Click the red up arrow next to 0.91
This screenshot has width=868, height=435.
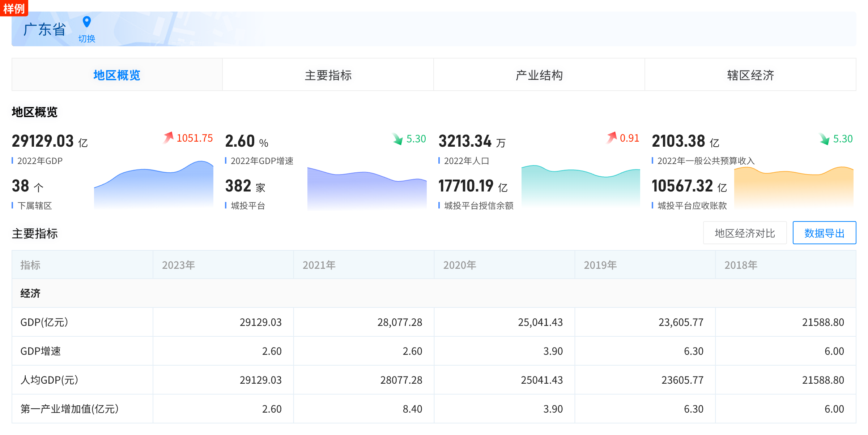[612, 138]
